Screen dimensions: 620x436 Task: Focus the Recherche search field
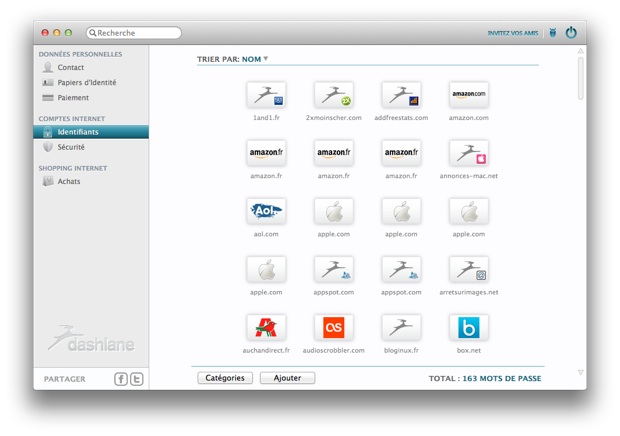coord(134,33)
